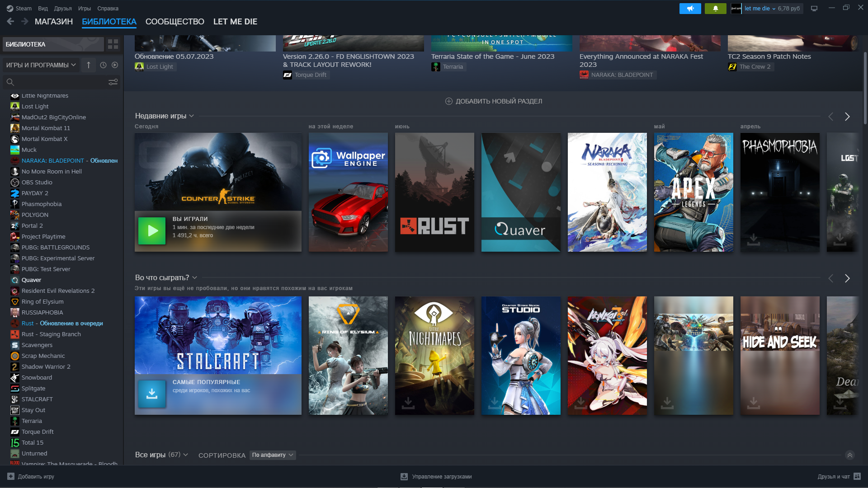Open 'ИГРЫ И ПРОГРАММЫ' filter dropdown
The height and width of the screenshot is (488, 868).
tap(41, 65)
